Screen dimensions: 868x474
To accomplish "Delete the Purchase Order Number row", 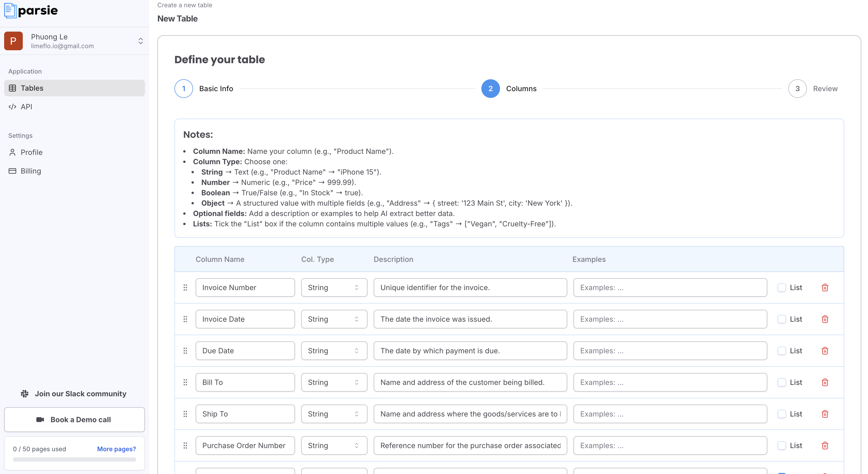I will point(825,446).
